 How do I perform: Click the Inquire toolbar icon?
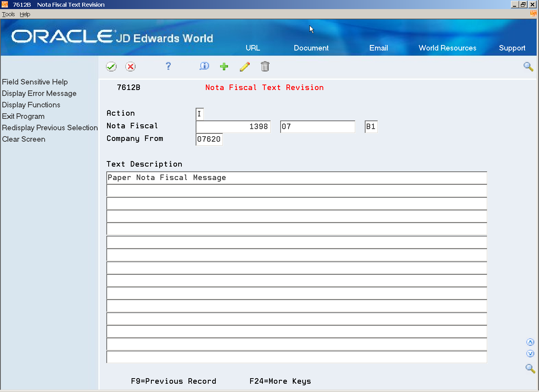pyautogui.click(x=204, y=66)
